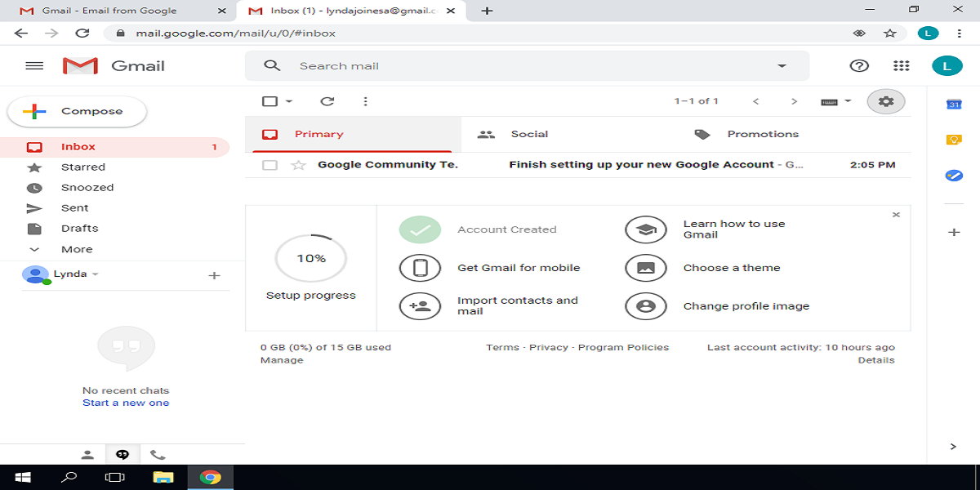Open the Inbox folder
Viewport: 980px width, 490px height.
(114, 147)
